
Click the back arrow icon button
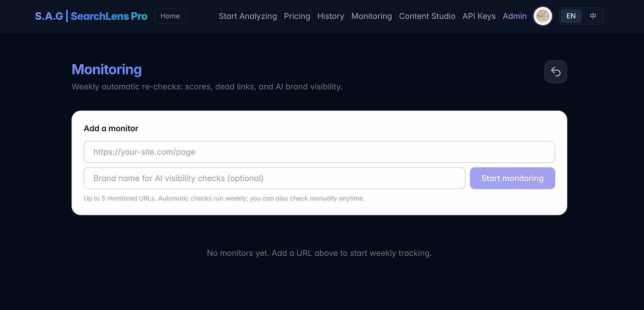click(x=556, y=72)
